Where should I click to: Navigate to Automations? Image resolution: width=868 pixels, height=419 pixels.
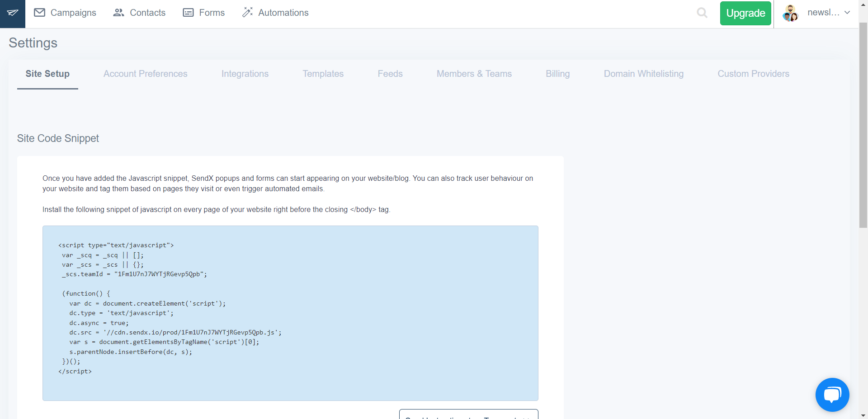click(x=275, y=13)
